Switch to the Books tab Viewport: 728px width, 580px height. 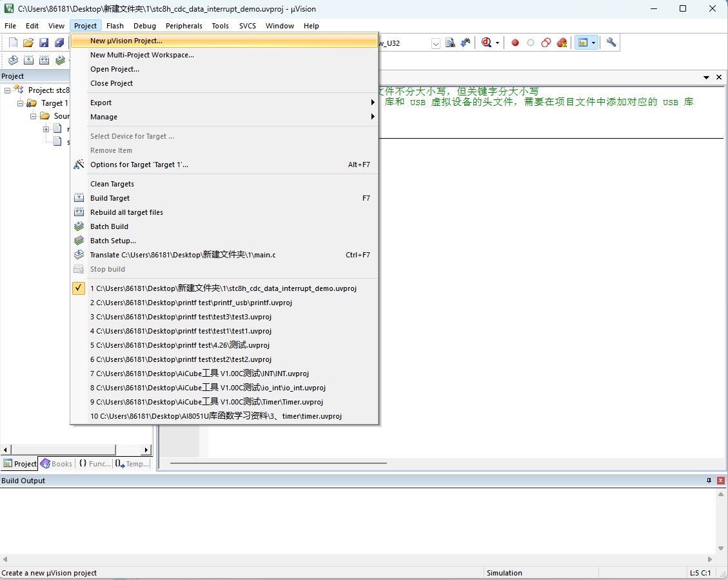click(57, 463)
